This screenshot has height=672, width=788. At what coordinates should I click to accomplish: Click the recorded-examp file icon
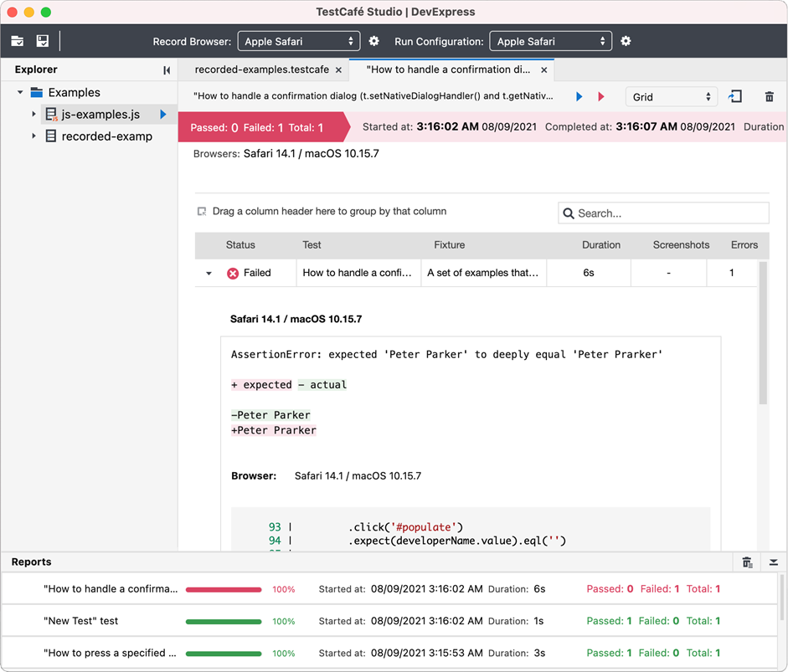[51, 136]
